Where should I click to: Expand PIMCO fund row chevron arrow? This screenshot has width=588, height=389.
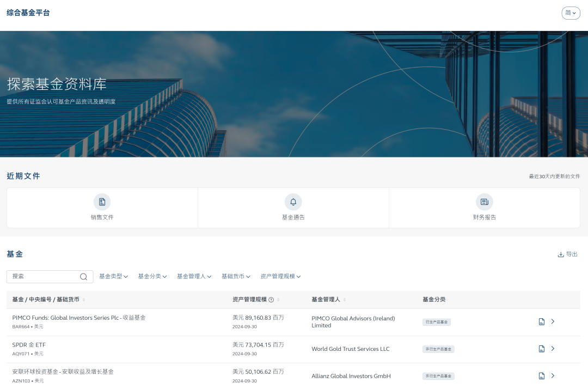[x=553, y=321]
